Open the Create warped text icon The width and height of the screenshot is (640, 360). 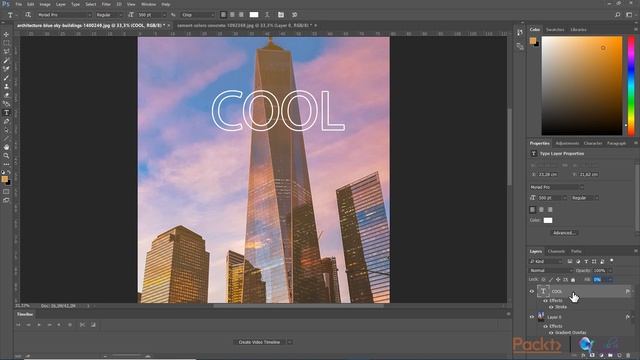pyautogui.click(x=267, y=15)
